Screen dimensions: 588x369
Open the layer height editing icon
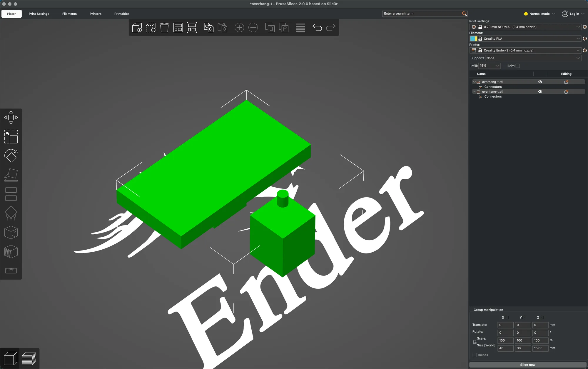point(300,28)
